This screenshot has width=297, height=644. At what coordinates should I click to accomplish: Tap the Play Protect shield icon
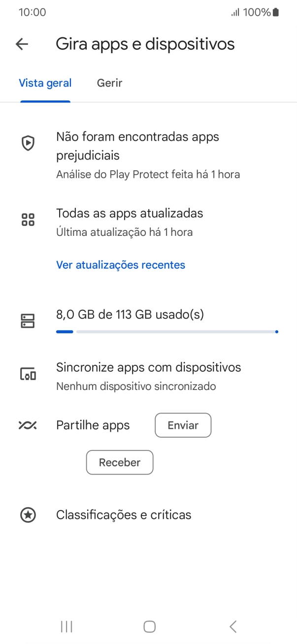click(x=28, y=143)
